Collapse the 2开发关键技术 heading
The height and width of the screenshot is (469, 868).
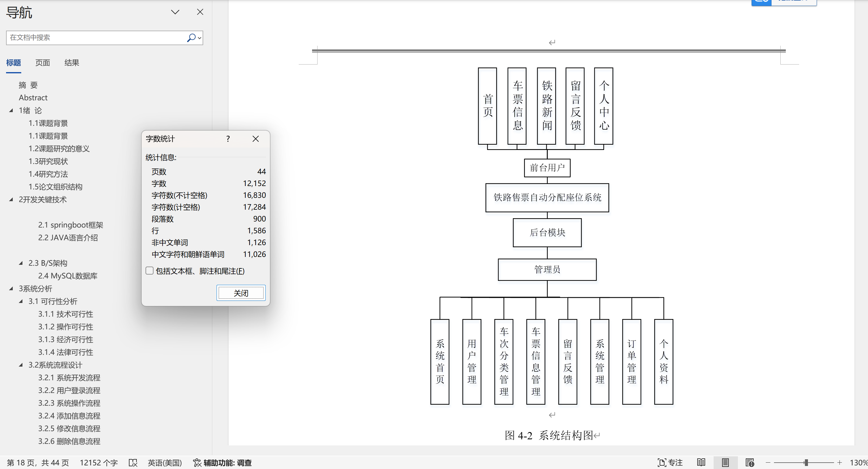click(x=11, y=199)
